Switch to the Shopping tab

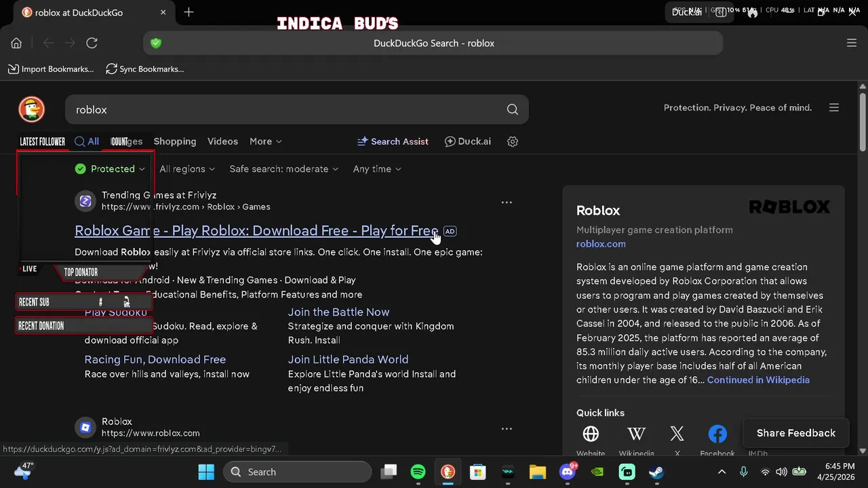[175, 142]
